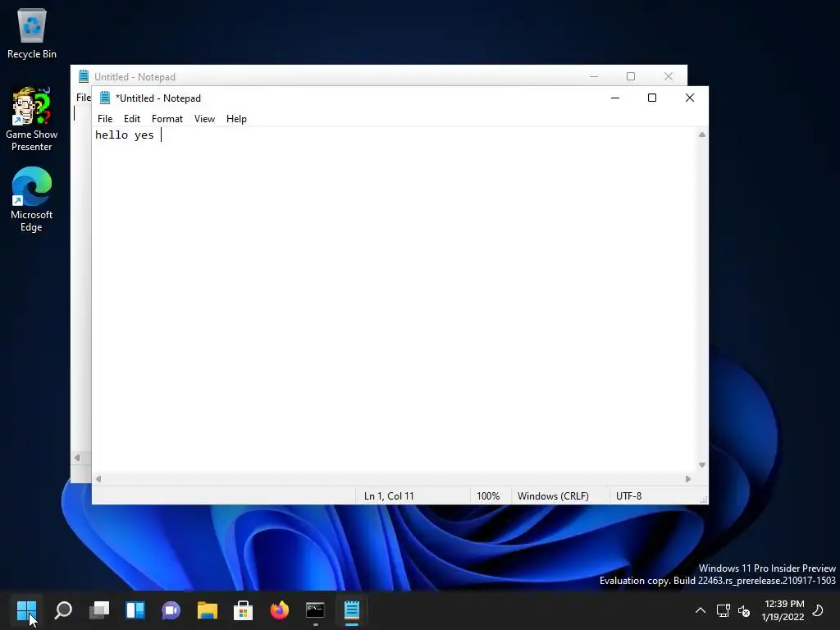The image size is (840, 630).
Task: Open File menu in background Notepad
Action: pos(83,98)
